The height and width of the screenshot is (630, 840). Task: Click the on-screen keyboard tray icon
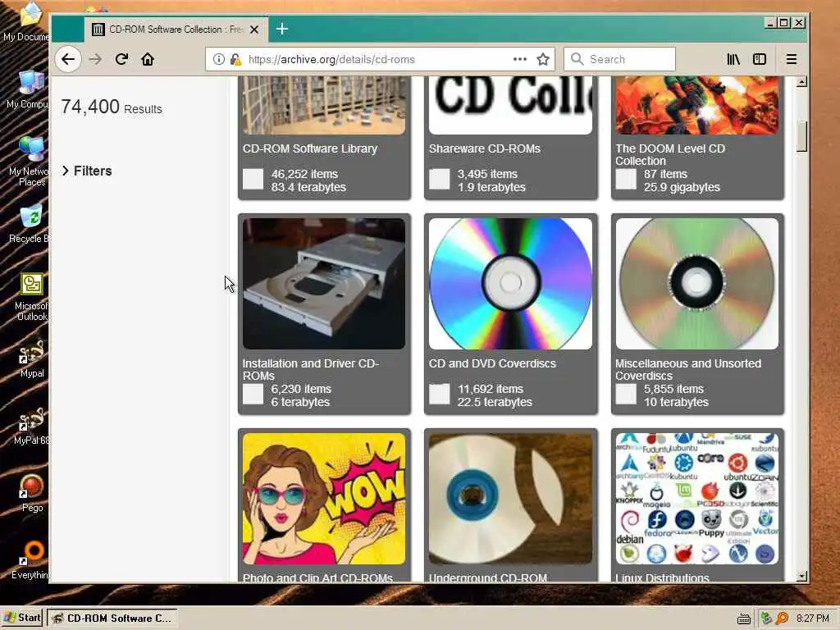[743, 619]
